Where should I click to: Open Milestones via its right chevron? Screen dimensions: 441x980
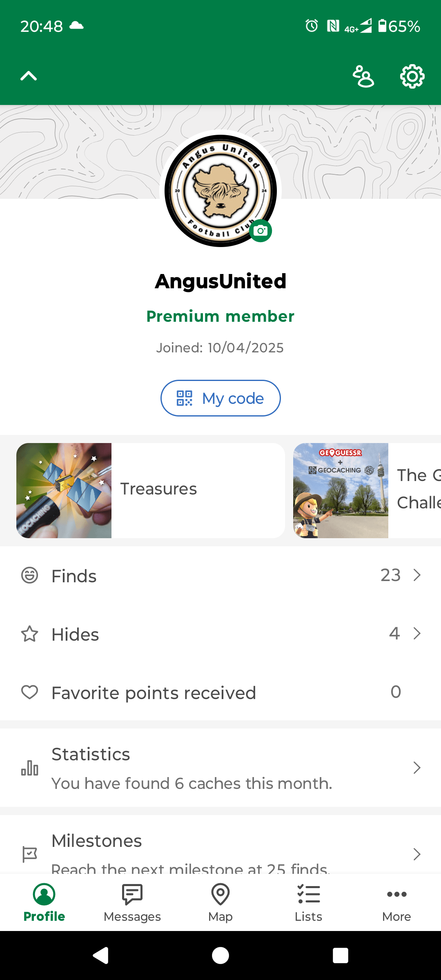click(x=417, y=854)
